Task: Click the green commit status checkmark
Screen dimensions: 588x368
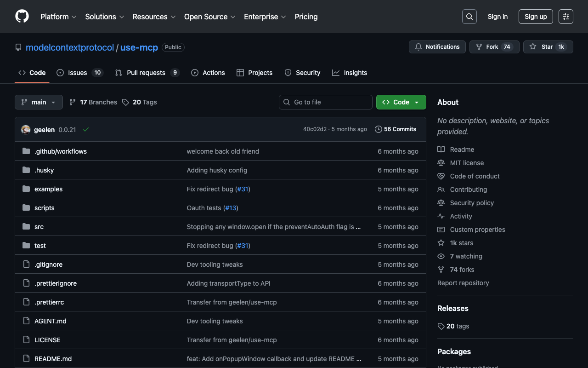Action: (x=85, y=130)
